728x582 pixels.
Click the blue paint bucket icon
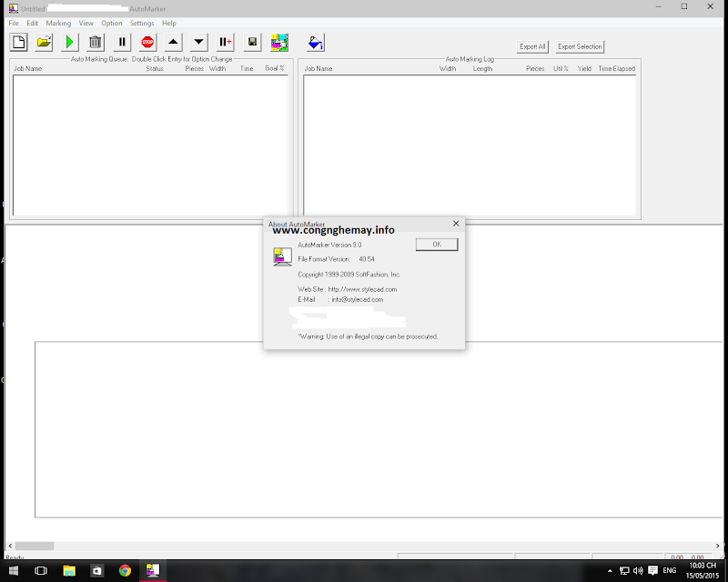point(316,42)
